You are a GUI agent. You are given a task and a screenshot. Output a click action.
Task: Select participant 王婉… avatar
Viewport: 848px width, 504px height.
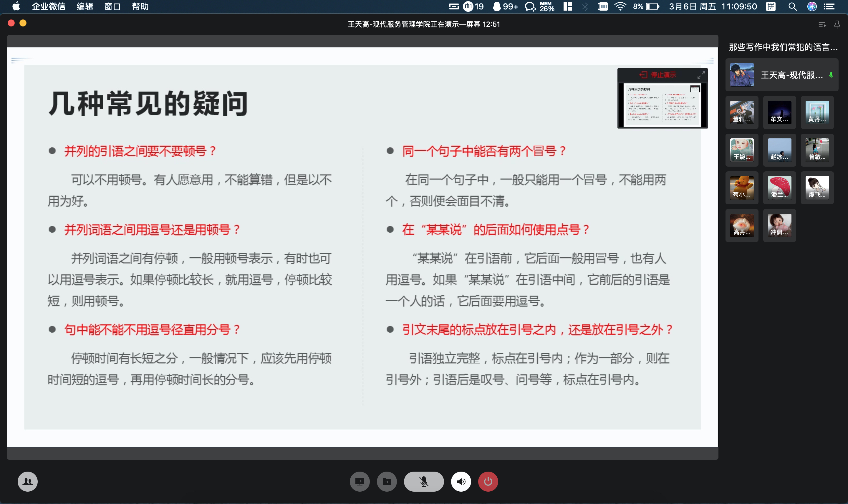(x=742, y=150)
